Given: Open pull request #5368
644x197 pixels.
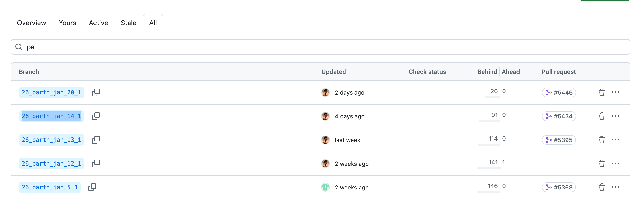Looking at the screenshot, I should click(559, 187).
